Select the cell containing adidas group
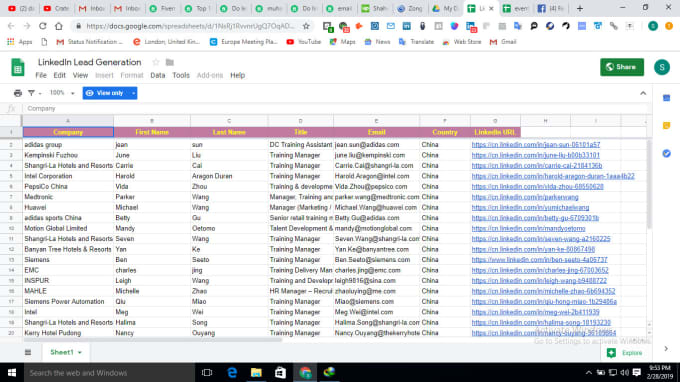The width and height of the screenshot is (680, 382). click(x=68, y=145)
